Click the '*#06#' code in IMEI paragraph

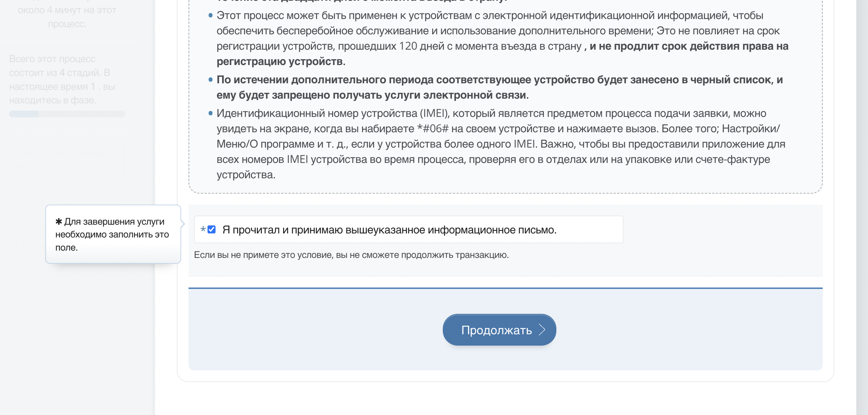tap(433, 129)
